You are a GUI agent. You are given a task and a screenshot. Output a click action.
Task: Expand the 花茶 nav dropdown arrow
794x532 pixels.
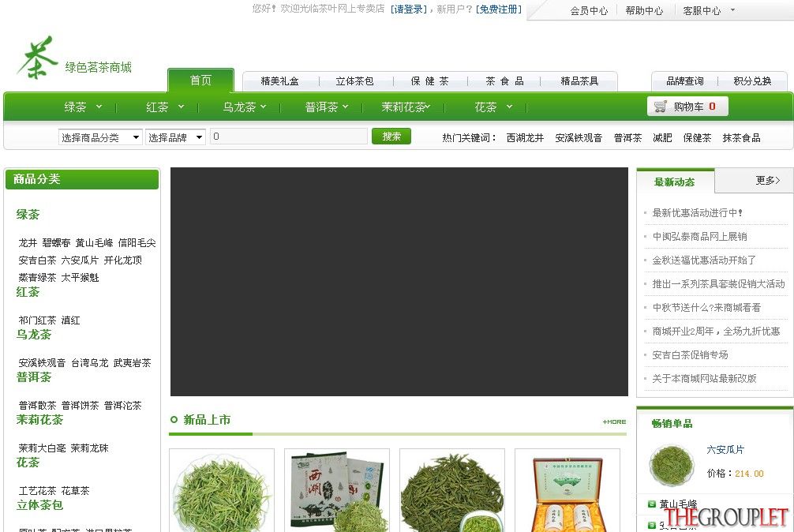coord(509,107)
